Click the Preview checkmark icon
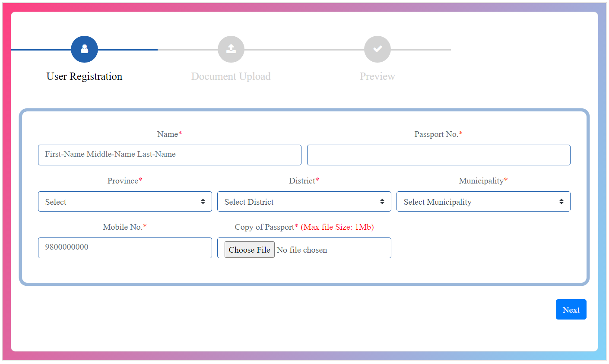Image resolution: width=609 pixels, height=364 pixels. [x=377, y=49]
